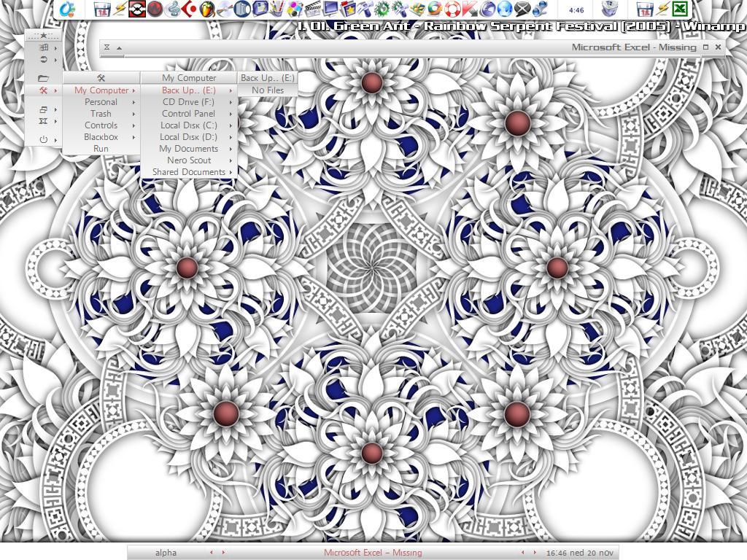The height and width of the screenshot is (560, 747).
Task: Expand My Documents folder menu
Action: coord(189,149)
